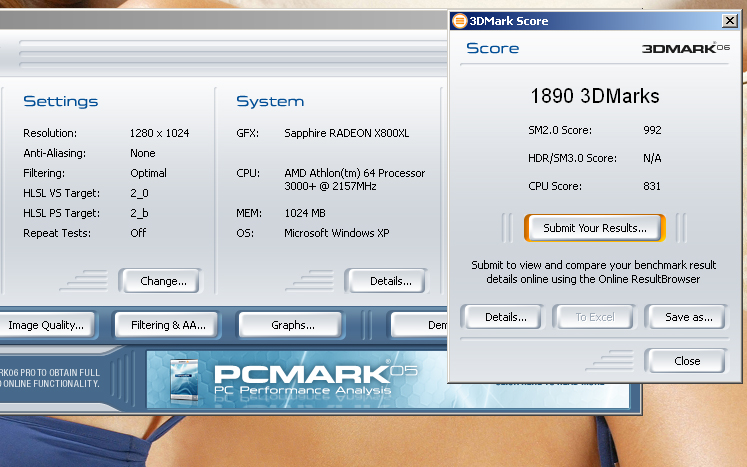Click Change button under Settings
747x467 pixels.
click(161, 281)
